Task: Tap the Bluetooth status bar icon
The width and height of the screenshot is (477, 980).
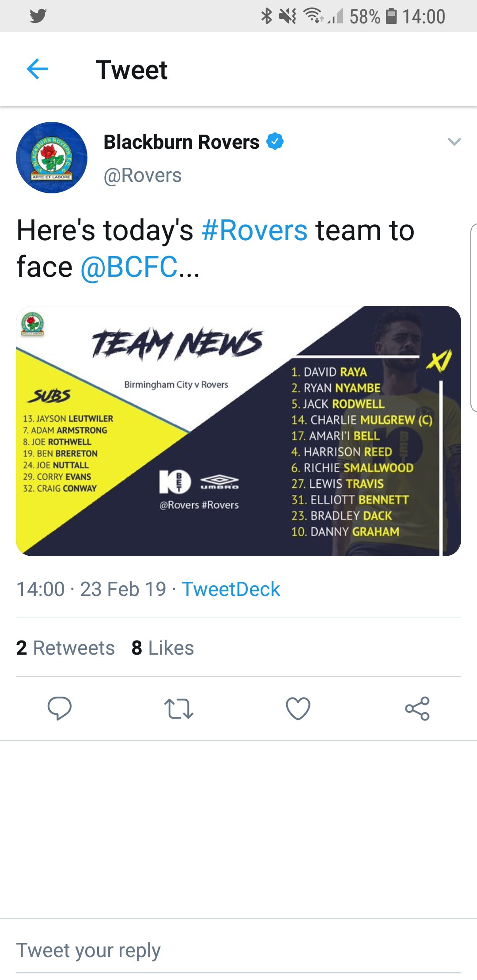Action: point(266,16)
